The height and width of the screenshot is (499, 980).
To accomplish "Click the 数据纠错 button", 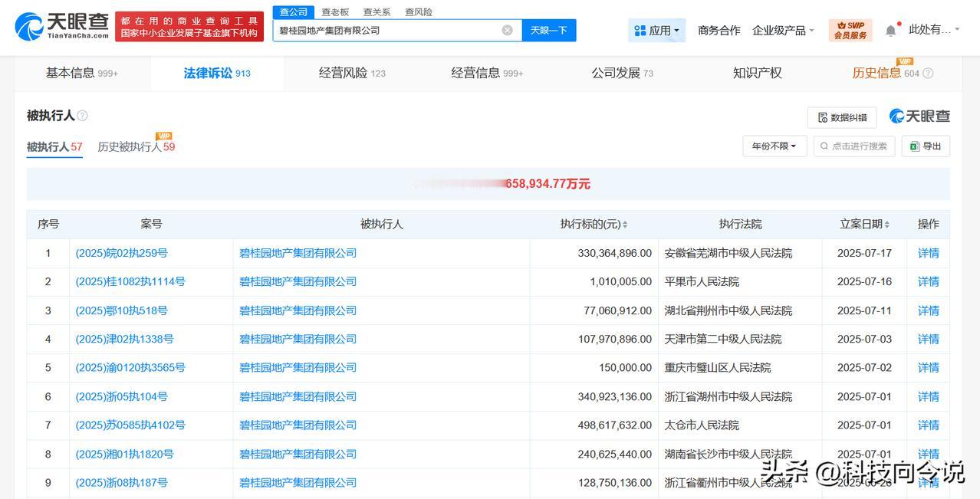I will coord(842,117).
